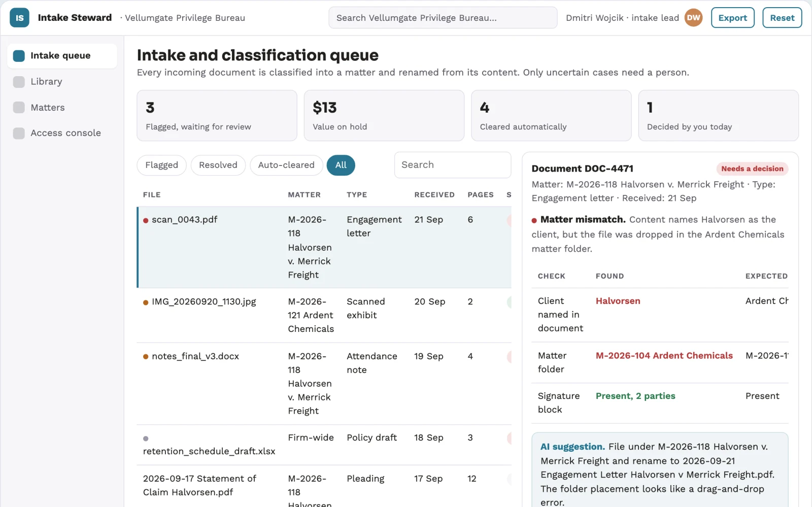Open the Decided by you today card

(718, 116)
